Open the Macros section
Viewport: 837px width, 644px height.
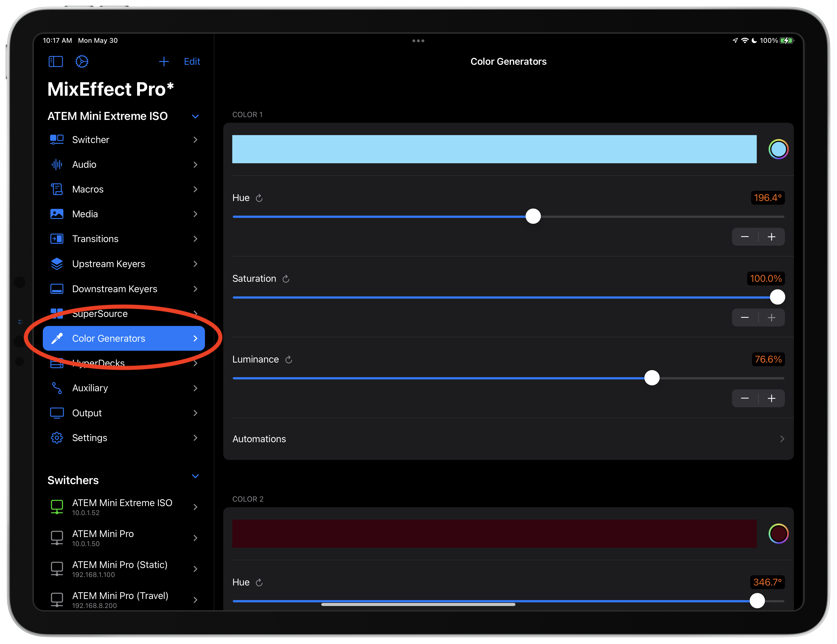click(56, 189)
